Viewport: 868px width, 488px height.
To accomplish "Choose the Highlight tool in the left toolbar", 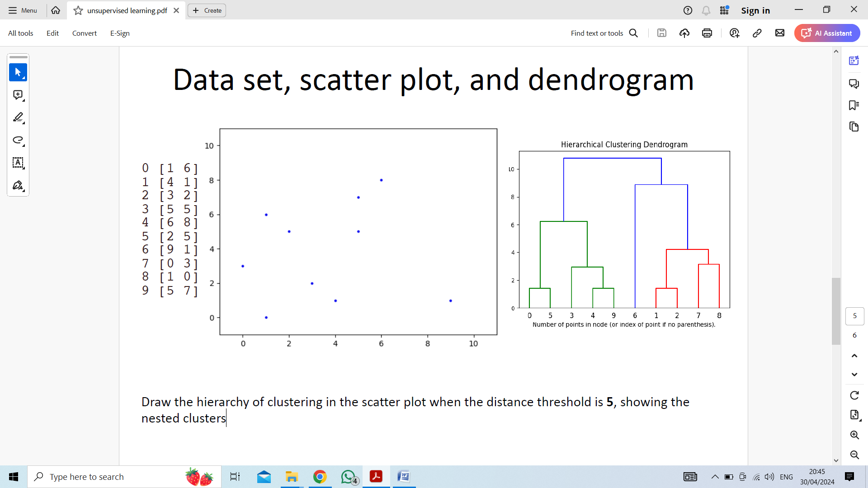I will pyautogui.click(x=17, y=118).
